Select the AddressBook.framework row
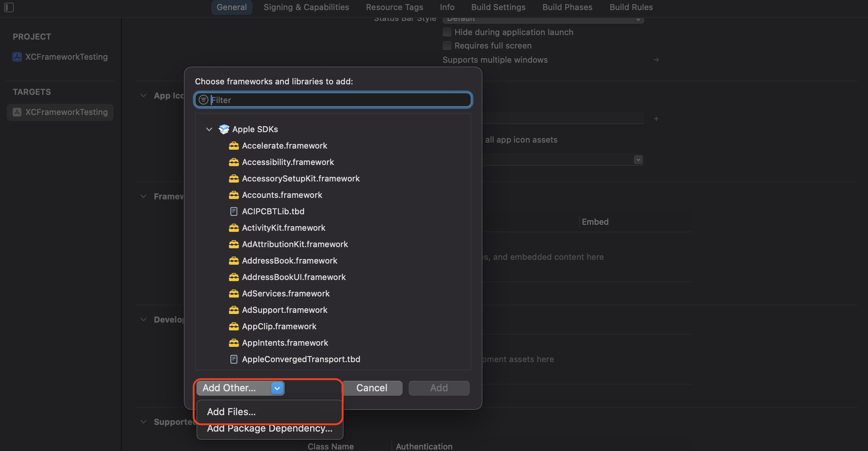The image size is (868, 451). pos(333,261)
